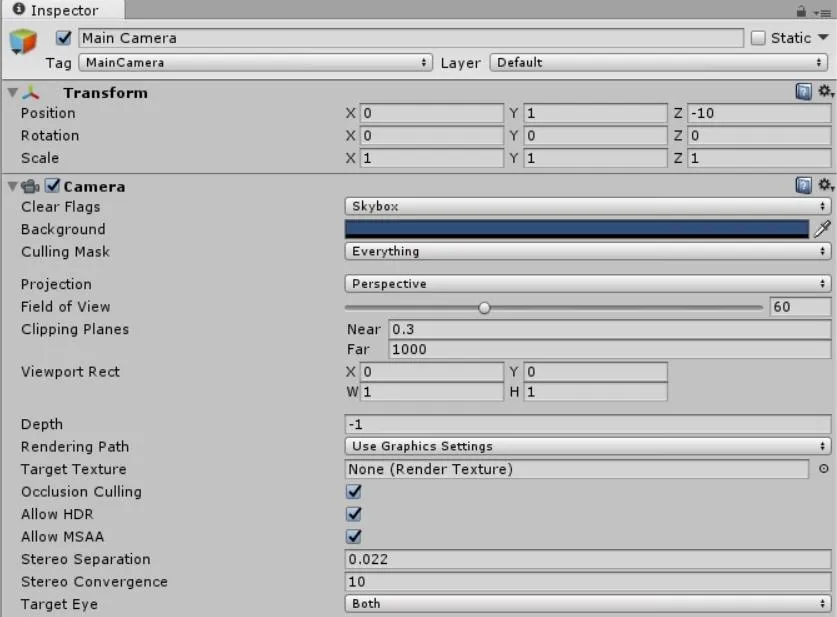Click Viewport Rect W field
This screenshot has width=837, height=617.
tap(431, 392)
